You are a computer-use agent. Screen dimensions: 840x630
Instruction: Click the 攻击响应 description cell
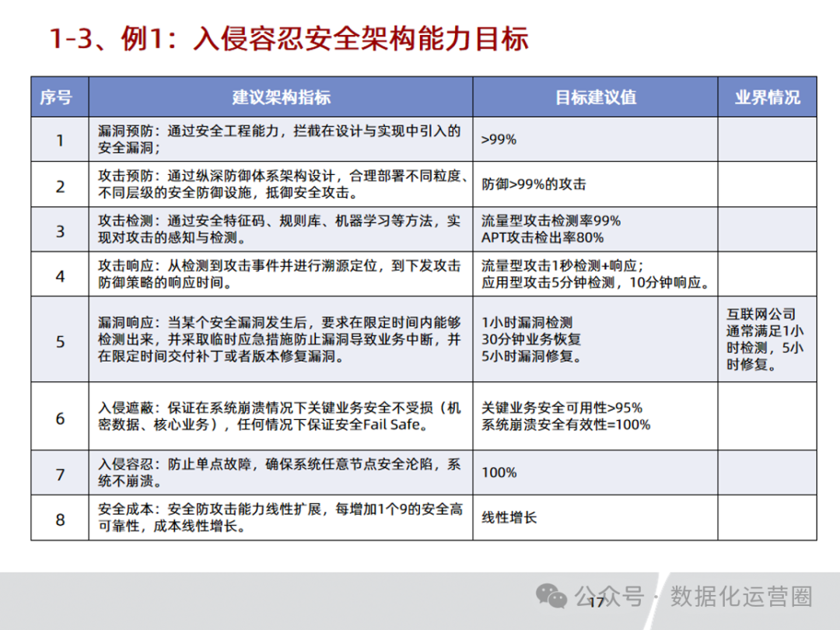(x=281, y=274)
